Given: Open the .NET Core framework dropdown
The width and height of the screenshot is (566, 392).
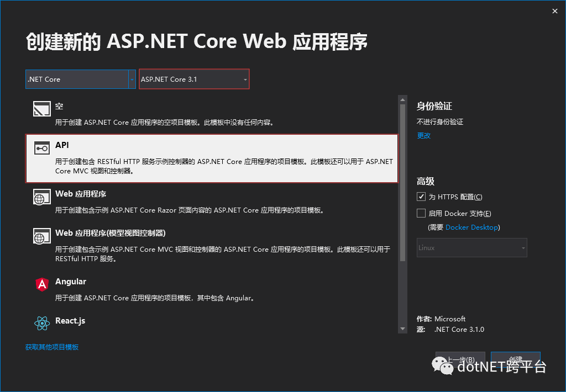Looking at the screenshot, I should pos(81,80).
